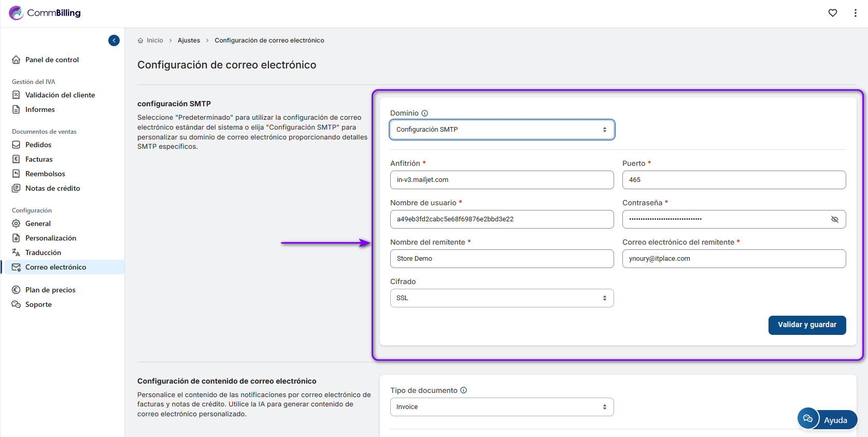Click the Validar y guardar button

point(807,325)
